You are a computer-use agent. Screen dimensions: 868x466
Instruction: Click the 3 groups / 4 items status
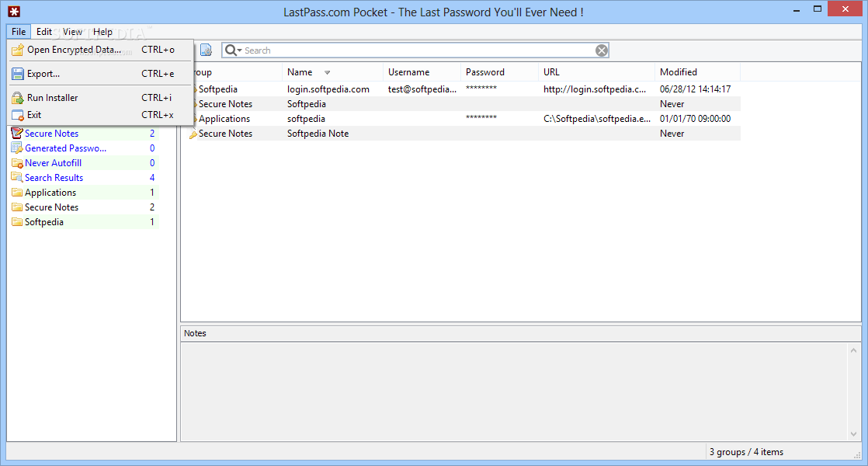coord(746,452)
